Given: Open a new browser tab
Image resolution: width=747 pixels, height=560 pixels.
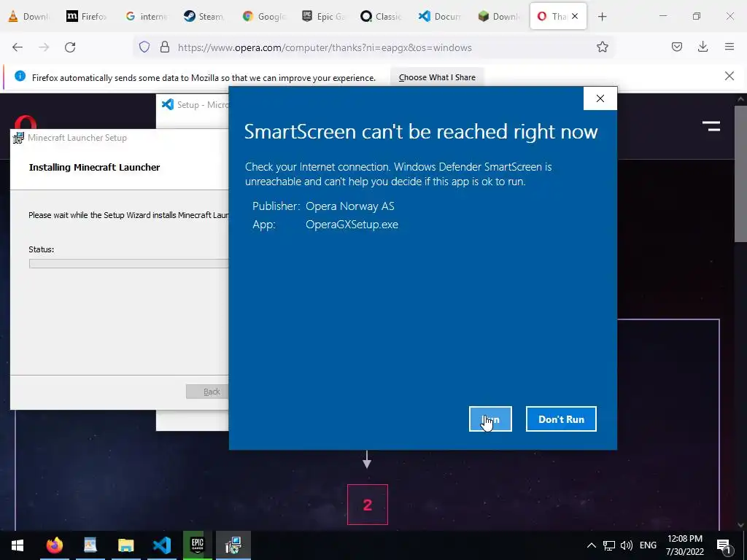Looking at the screenshot, I should coord(602,17).
